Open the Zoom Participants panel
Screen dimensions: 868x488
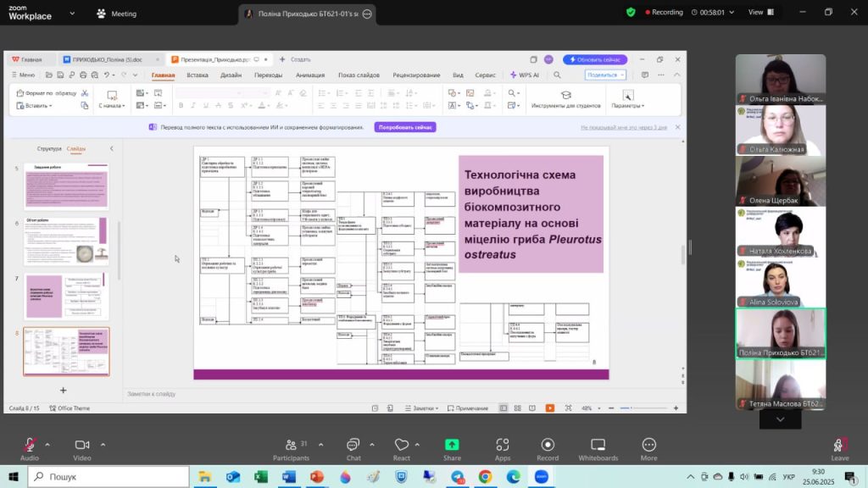(x=292, y=449)
